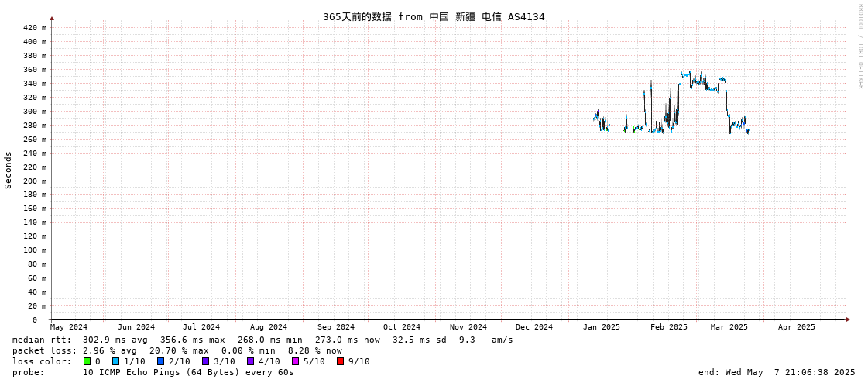Screen dimensions: 868x383
Task: Click the 'Apr 2025' x-axis label
Action: [x=797, y=327]
